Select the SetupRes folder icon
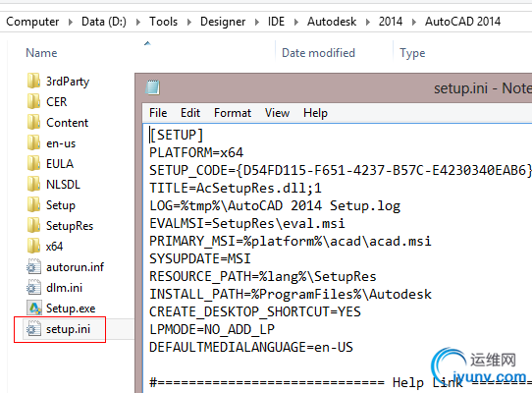Image resolution: width=532 pixels, height=393 pixels. (x=34, y=226)
